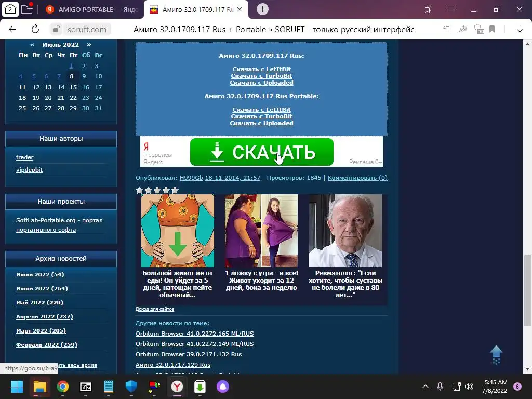Open Orbitum Browser 41.0.2272.165 ML/RUS link
The height and width of the screenshot is (399, 532).
pos(195,334)
